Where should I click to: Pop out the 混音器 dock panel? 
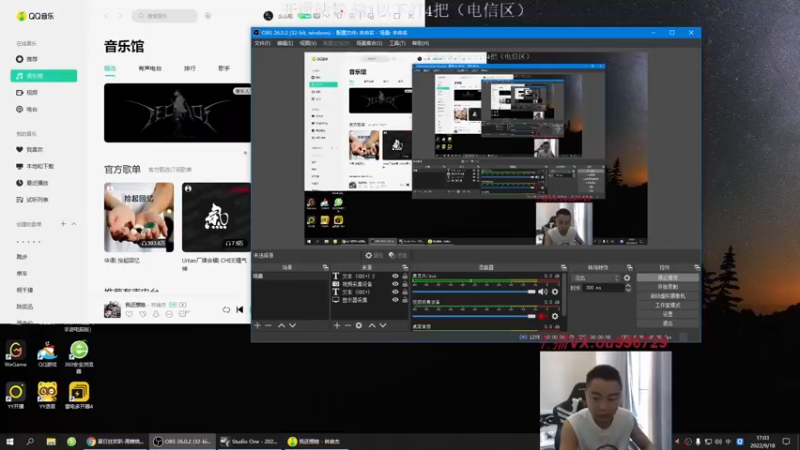564,267
